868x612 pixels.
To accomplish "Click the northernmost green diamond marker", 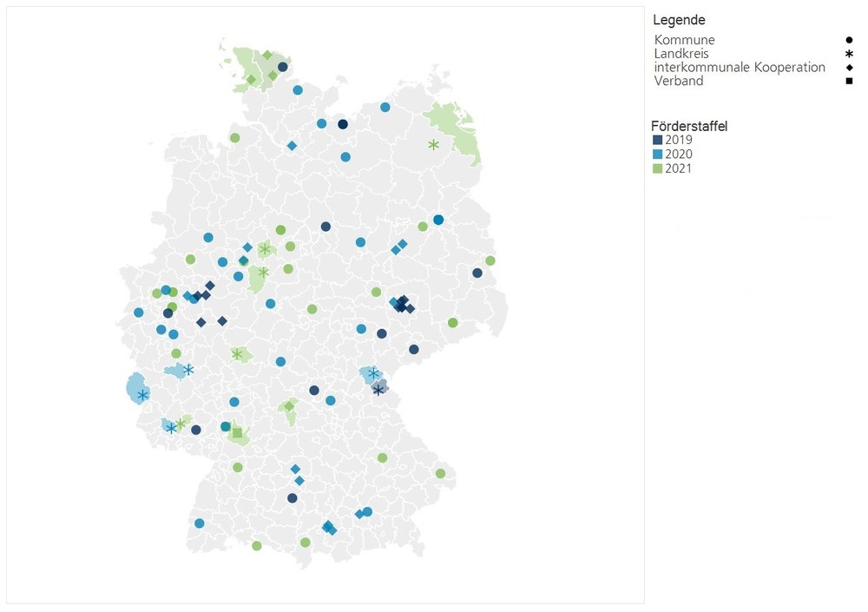I will [266, 55].
